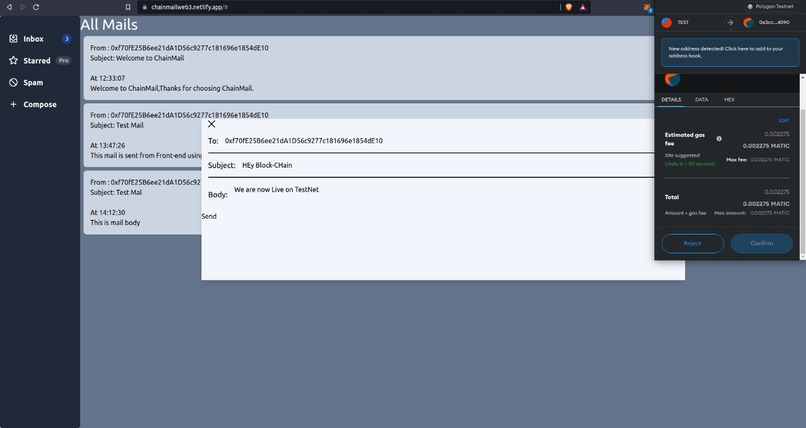Click the MetaMask extension fox icon
This screenshot has height=428, width=806.
pyautogui.click(x=647, y=7)
